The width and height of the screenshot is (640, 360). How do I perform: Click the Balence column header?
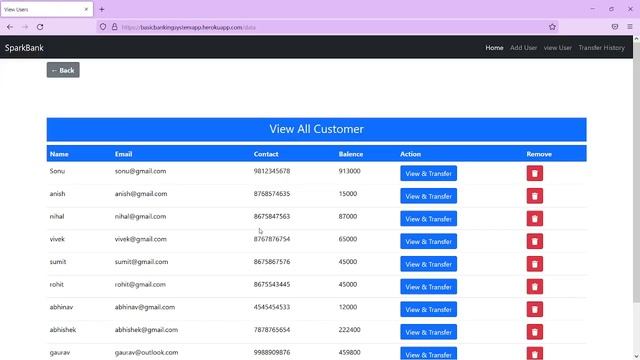tap(351, 154)
